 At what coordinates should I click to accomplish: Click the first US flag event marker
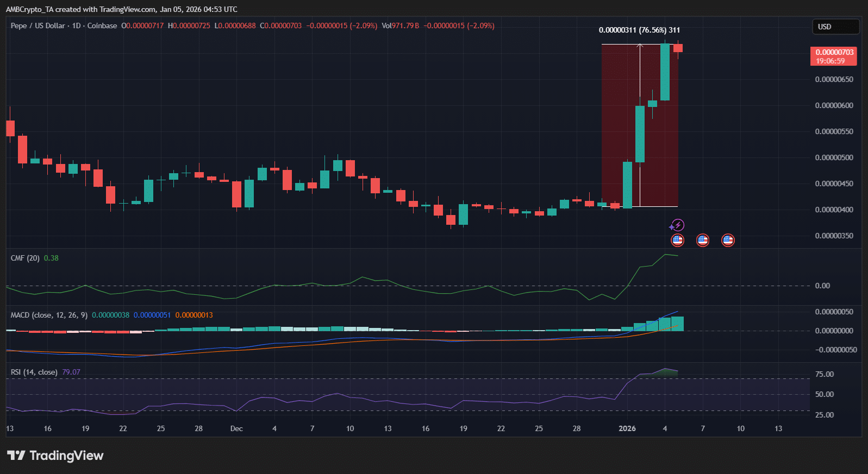point(677,240)
